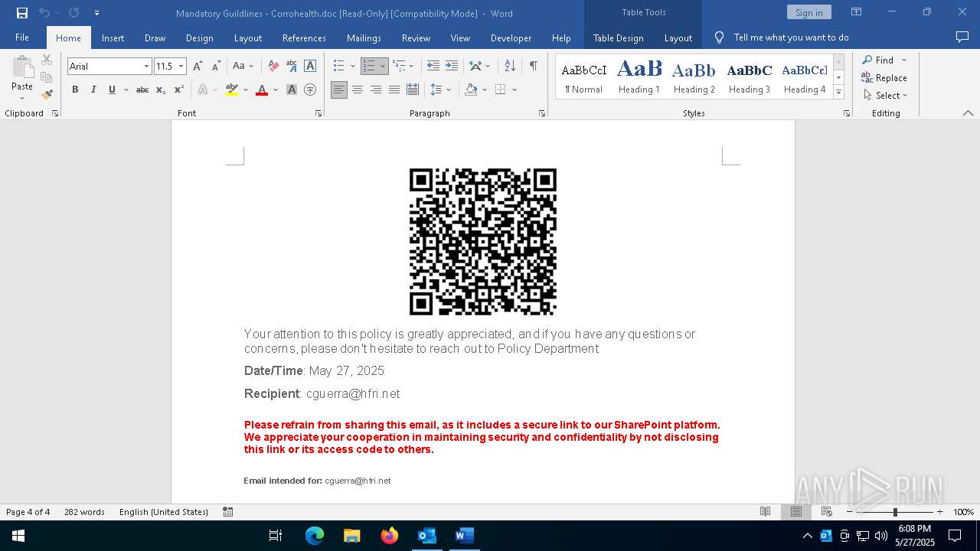The image size is (980, 551).
Task: Increase font size with Grow Font icon
Action: coord(198,67)
